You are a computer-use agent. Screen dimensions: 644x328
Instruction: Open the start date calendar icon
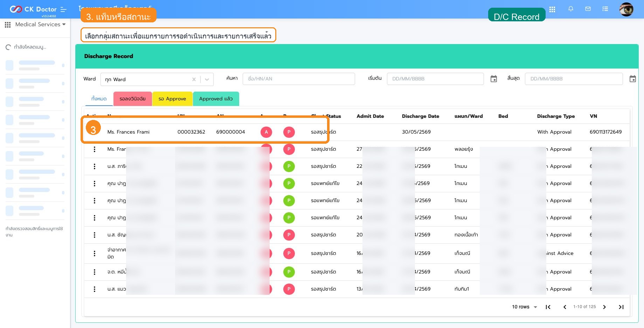[x=494, y=79]
